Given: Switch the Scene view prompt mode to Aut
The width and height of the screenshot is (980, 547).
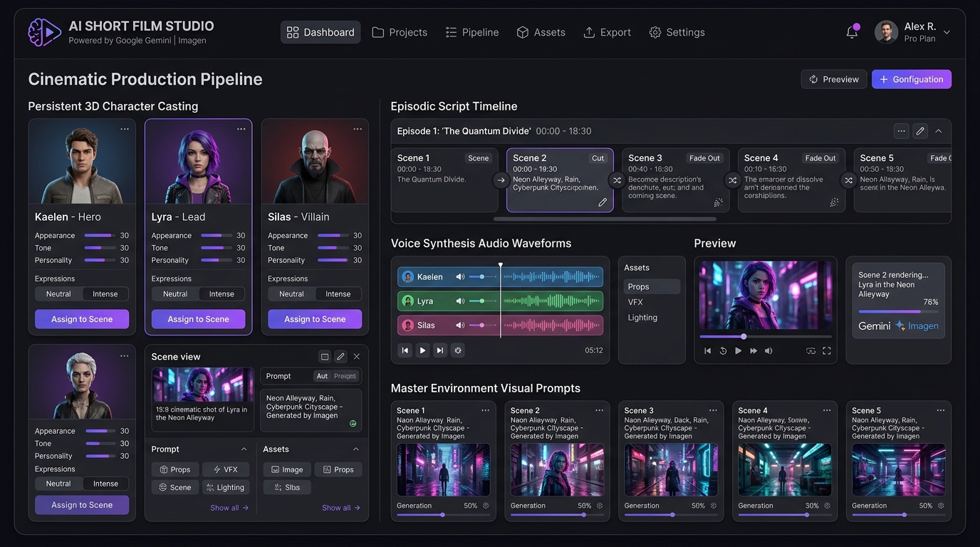Looking at the screenshot, I should (322, 376).
